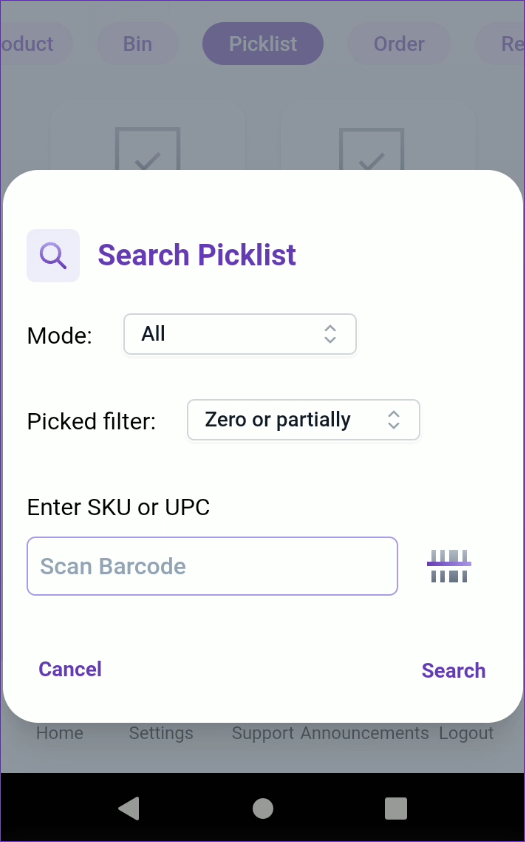The image size is (525, 842).
Task: Tap the Android back triangle button
Action: pyautogui.click(x=129, y=808)
